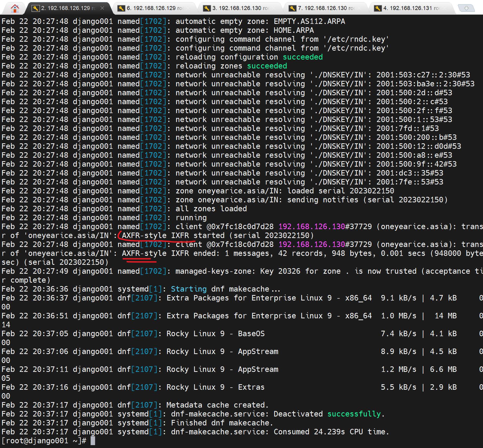Click address '2001:dc3::35#53'
Screen dimensions: 483x448
[x=410, y=173]
